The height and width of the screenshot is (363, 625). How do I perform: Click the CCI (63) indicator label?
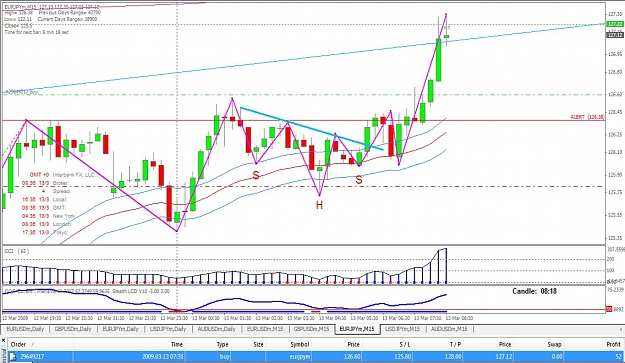(x=17, y=251)
